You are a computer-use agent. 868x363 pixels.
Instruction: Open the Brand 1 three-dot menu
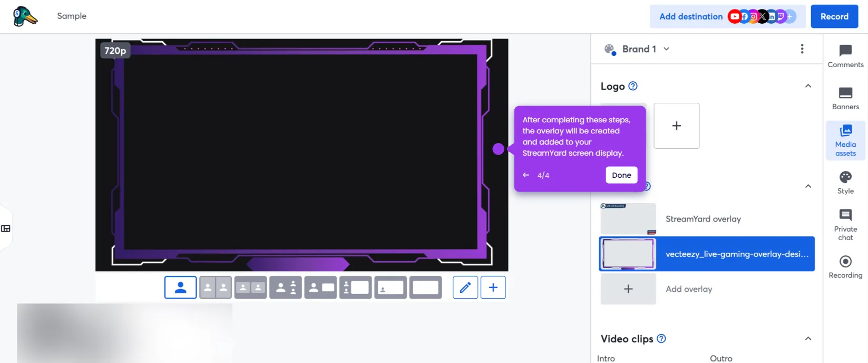pyautogui.click(x=802, y=49)
